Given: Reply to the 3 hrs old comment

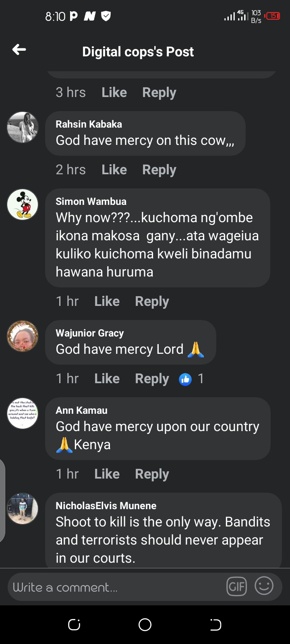Looking at the screenshot, I should [159, 93].
